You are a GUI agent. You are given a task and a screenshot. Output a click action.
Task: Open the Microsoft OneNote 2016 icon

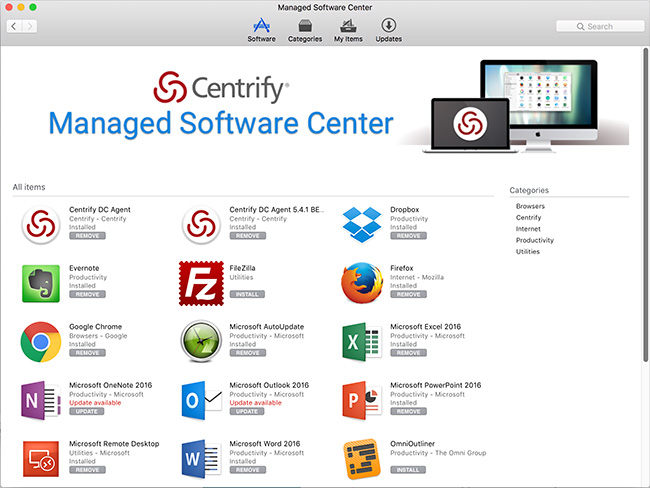click(41, 401)
